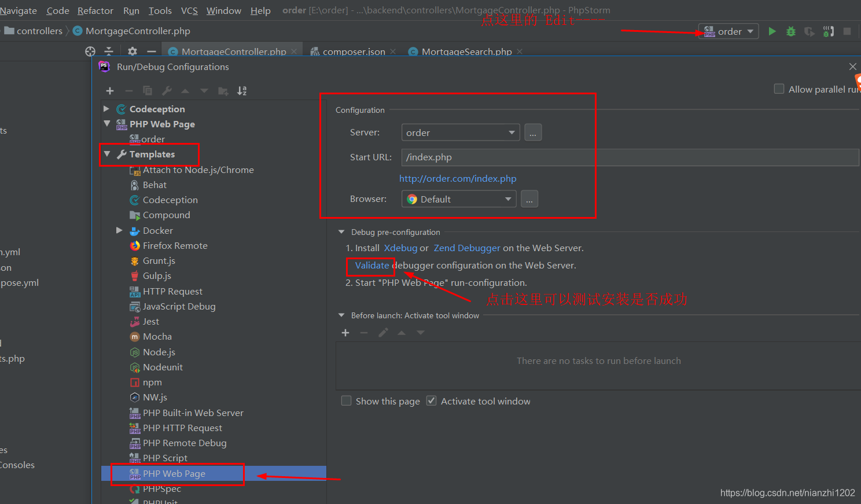Screen dimensions: 861x504
Task: Select PHP Remote Debug template
Action: pos(185,443)
